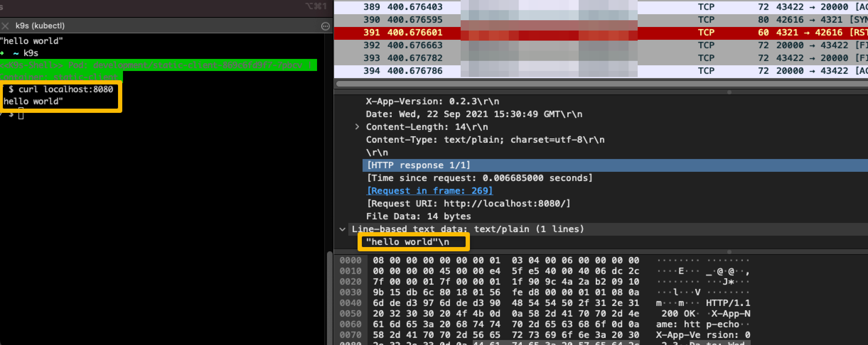
Task: Collapse the Line-based text data section
Action: pos(342,229)
